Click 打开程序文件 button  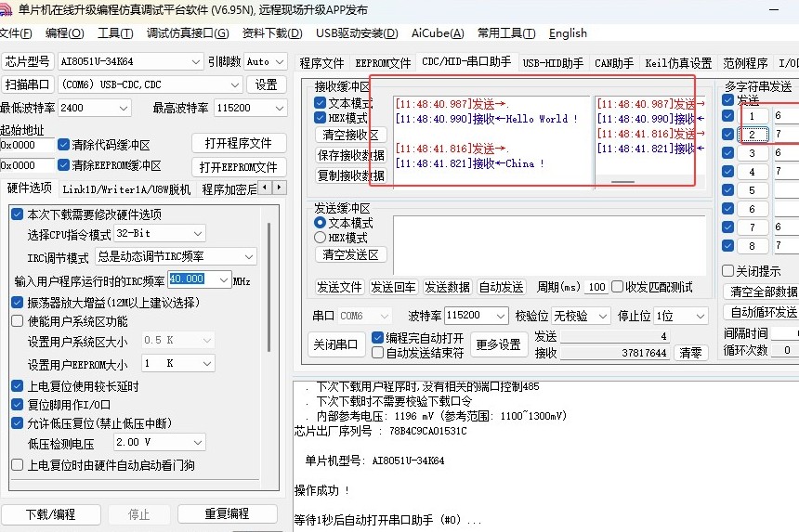[239, 144]
